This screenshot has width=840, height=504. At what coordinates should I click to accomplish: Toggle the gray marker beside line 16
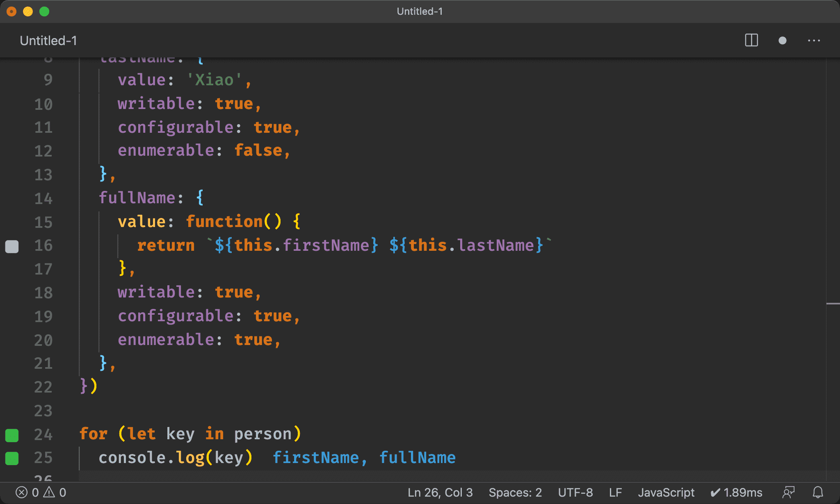pyautogui.click(x=12, y=246)
